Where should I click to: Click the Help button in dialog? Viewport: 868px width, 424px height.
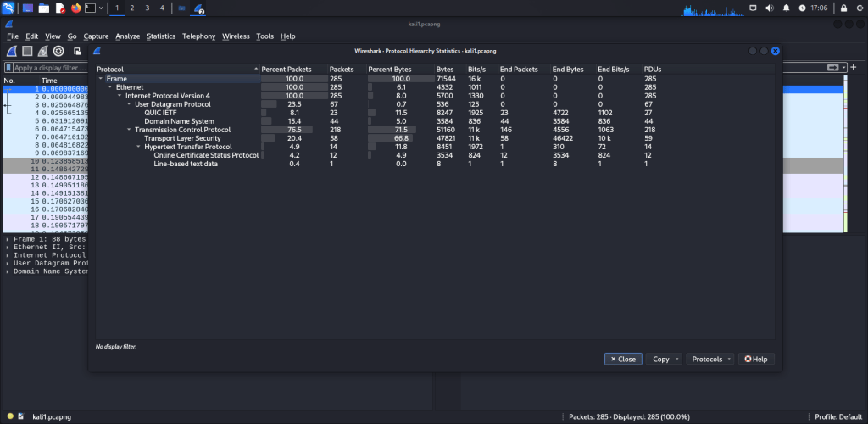pyautogui.click(x=756, y=359)
